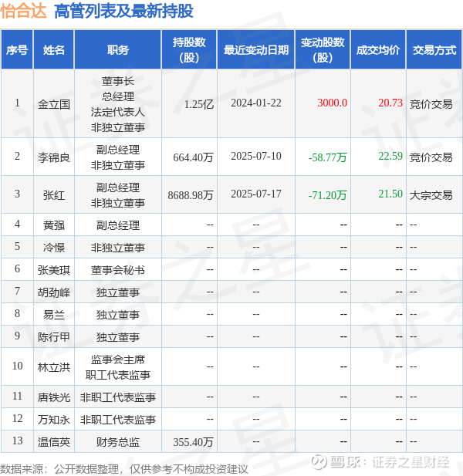This screenshot has height=476, width=463.
Task: Select the 职务 column header
Action: coord(118,50)
